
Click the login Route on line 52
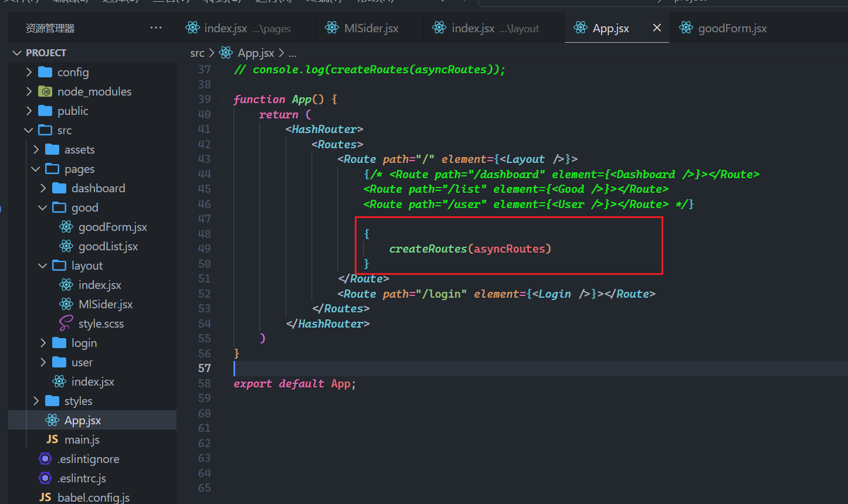496,294
